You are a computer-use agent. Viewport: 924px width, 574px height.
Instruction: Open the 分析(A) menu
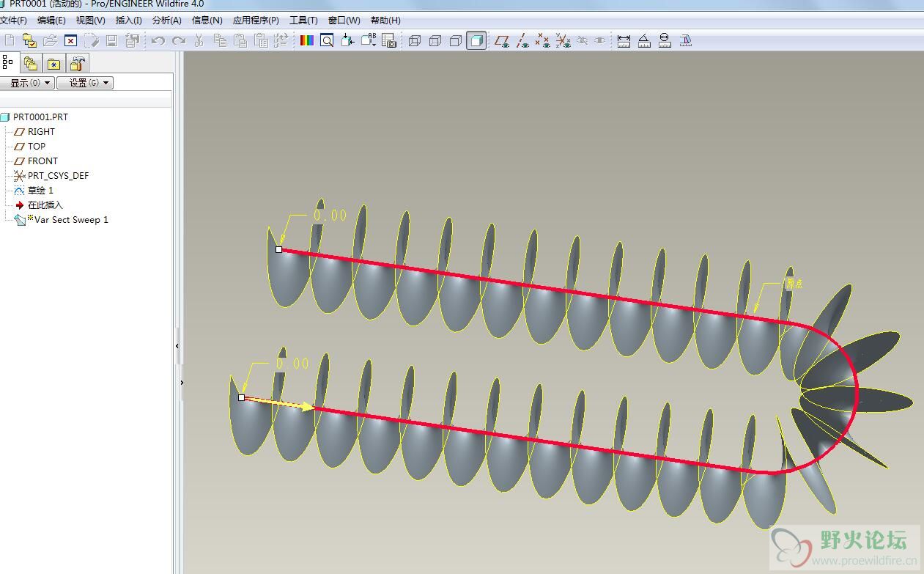(167, 21)
